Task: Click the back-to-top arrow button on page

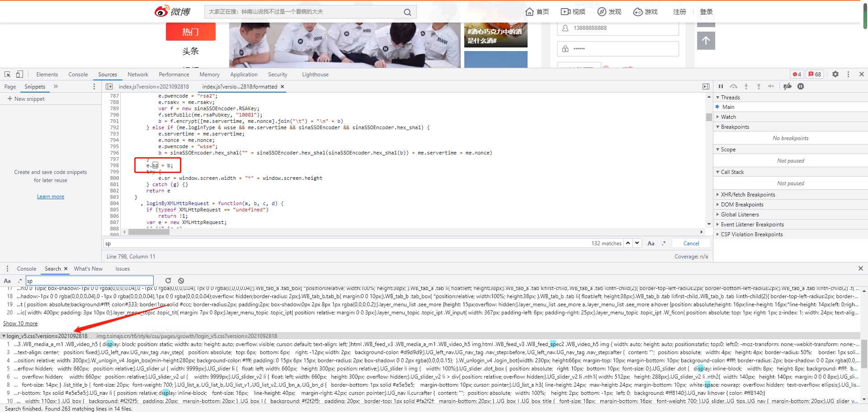Action: tap(706, 41)
